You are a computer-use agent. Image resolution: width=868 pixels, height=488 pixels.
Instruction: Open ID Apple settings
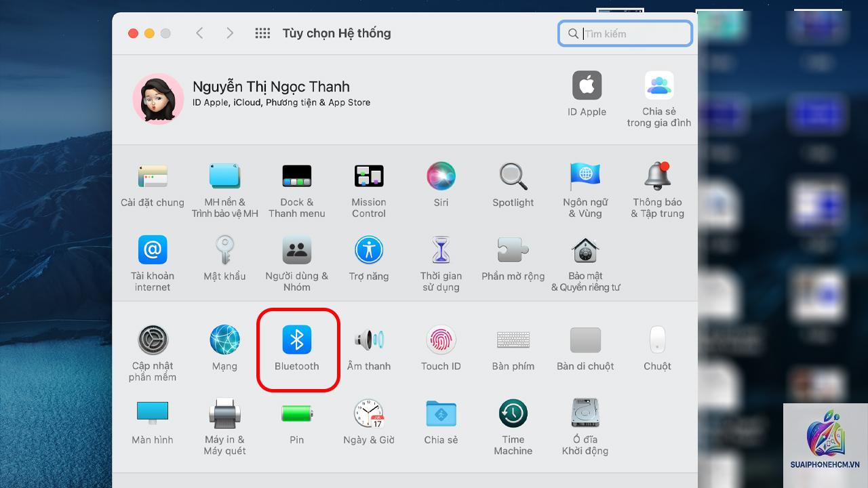(x=587, y=85)
